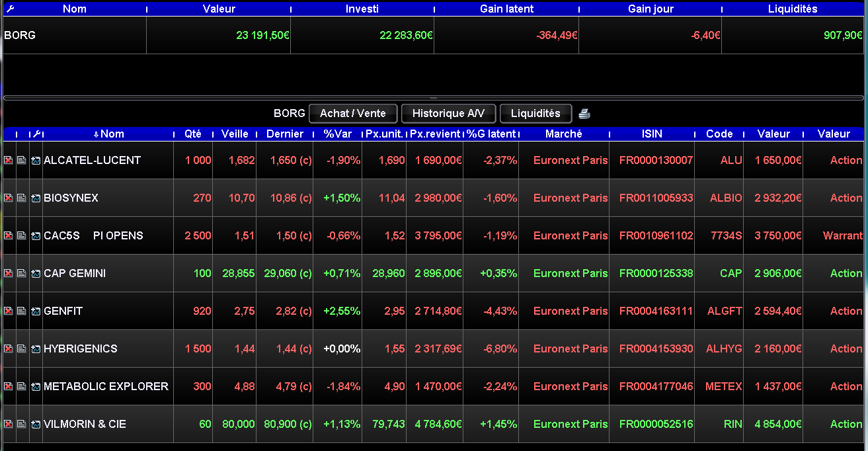Click the Liquidités button

535,113
